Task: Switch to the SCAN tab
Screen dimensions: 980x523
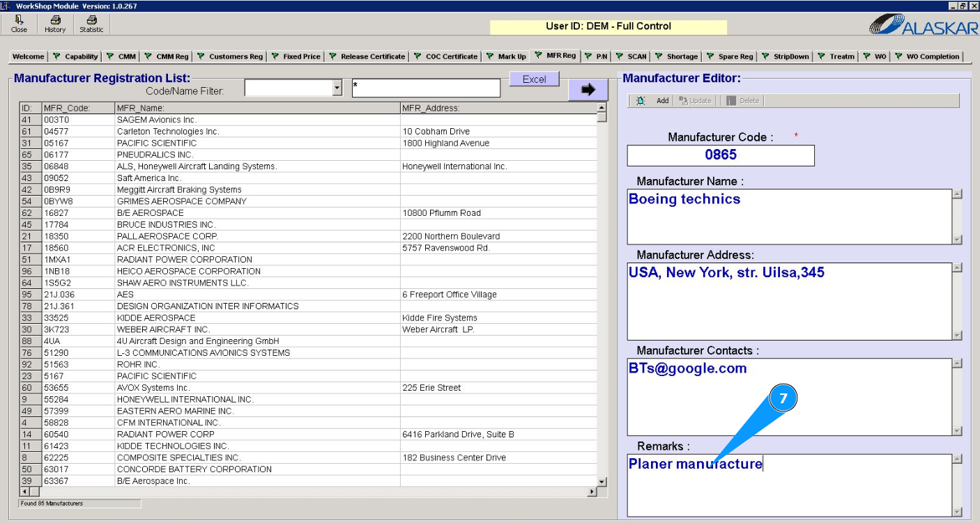Action: click(x=631, y=56)
